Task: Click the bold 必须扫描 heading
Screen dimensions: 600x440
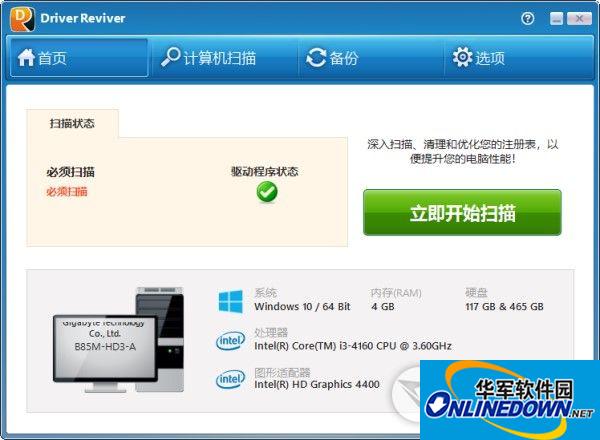Action: click(70, 172)
